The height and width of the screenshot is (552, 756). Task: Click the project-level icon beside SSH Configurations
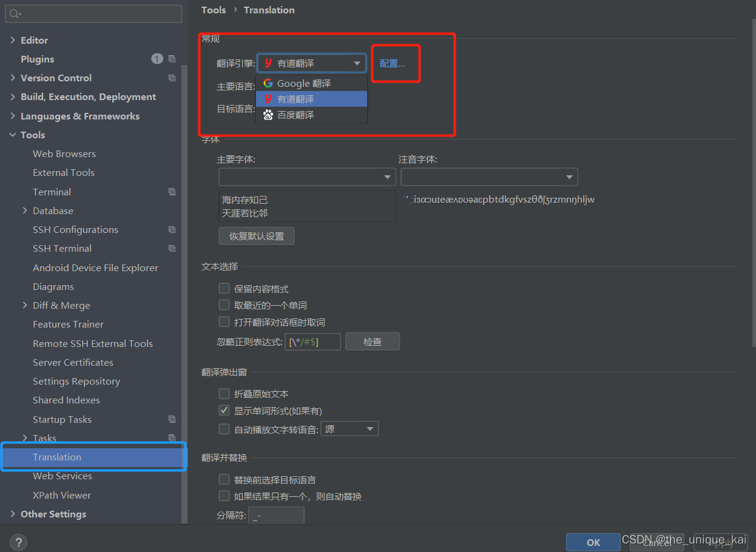pyautogui.click(x=172, y=230)
